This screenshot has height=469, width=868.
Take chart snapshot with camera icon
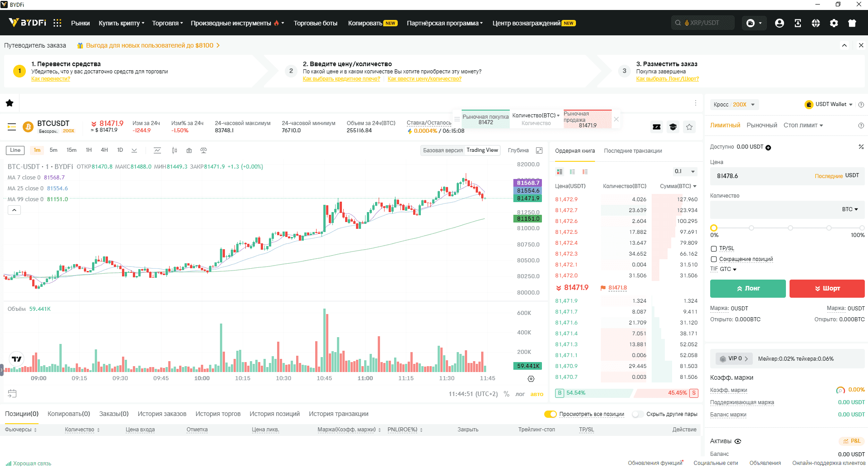(x=189, y=150)
